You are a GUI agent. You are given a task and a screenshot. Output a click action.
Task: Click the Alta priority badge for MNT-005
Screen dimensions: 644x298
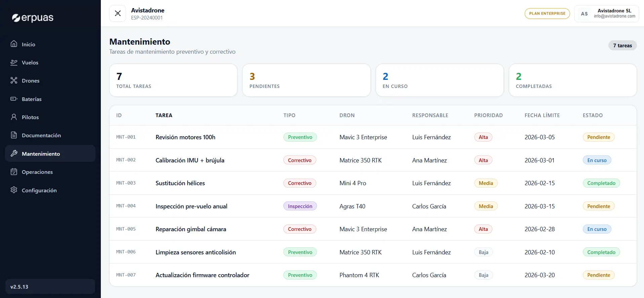(483, 229)
